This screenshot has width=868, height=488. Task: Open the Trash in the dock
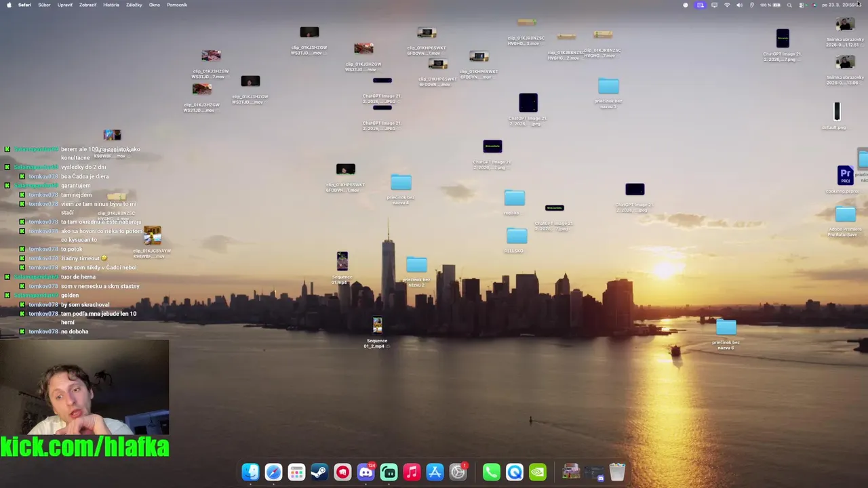click(617, 472)
